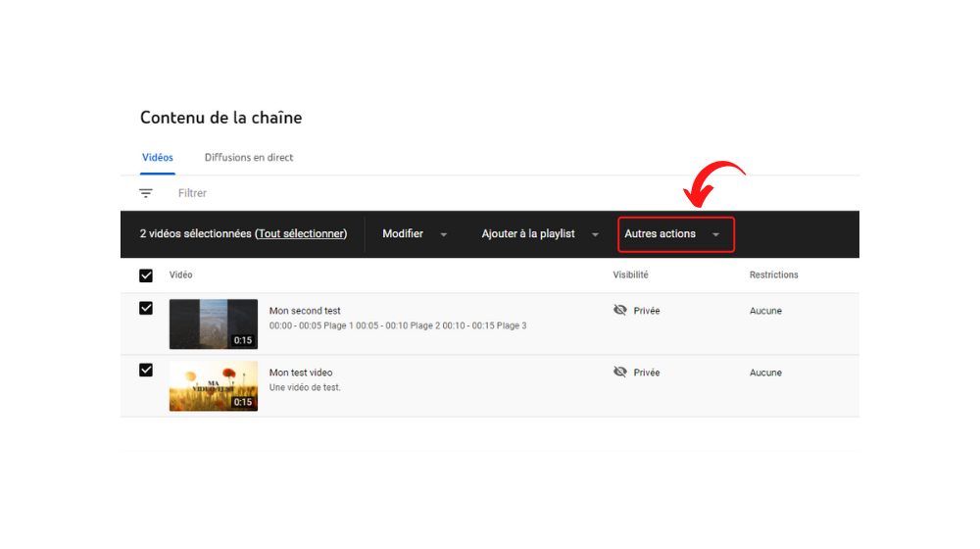Click the description 'Une vidéo de test.'
980x549 pixels.
[305, 387]
